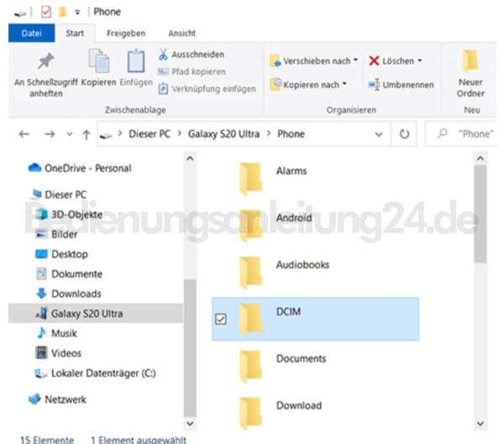The height and width of the screenshot is (444, 504).
Task: Go back with the left arrow
Action: pos(24,134)
